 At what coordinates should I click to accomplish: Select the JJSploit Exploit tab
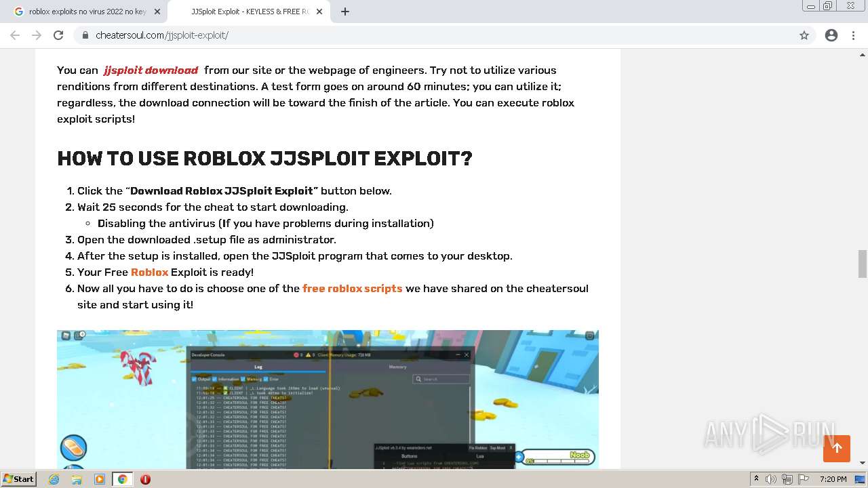248,12
